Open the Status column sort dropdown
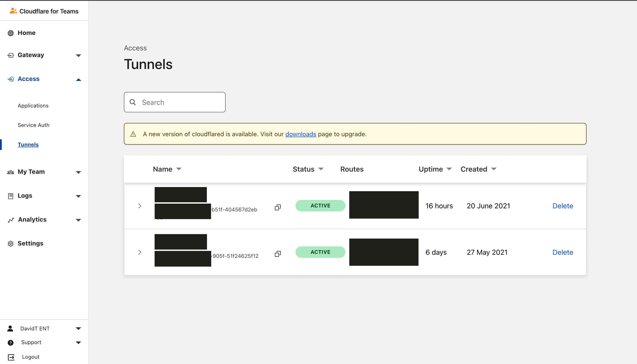 coord(321,169)
